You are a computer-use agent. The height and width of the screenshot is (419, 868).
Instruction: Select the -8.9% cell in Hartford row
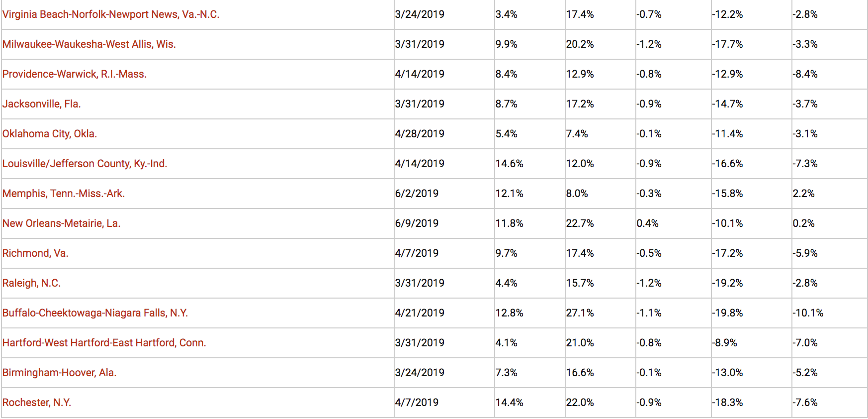pos(724,343)
